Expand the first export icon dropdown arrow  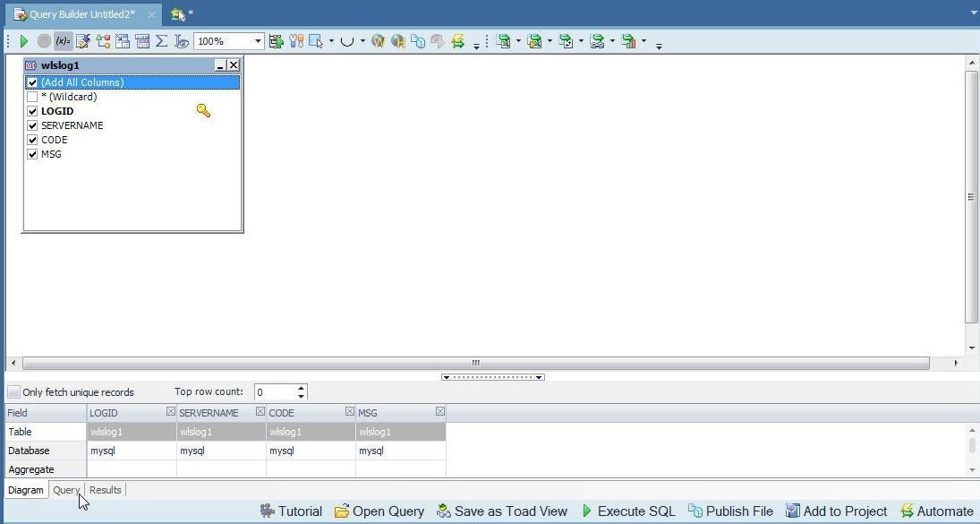(518, 41)
